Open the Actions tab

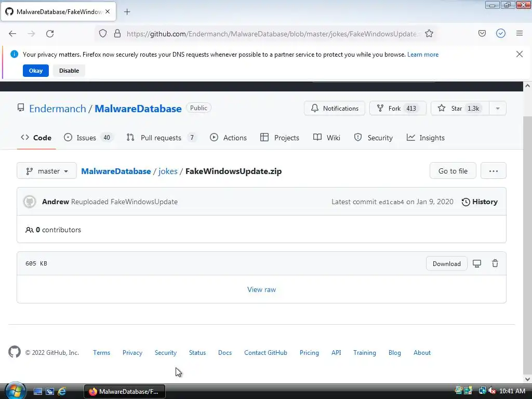pyautogui.click(x=229, y=137)
